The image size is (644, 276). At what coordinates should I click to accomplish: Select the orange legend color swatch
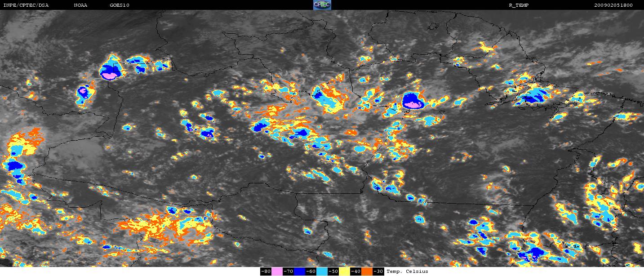click(x=367, y=272)
